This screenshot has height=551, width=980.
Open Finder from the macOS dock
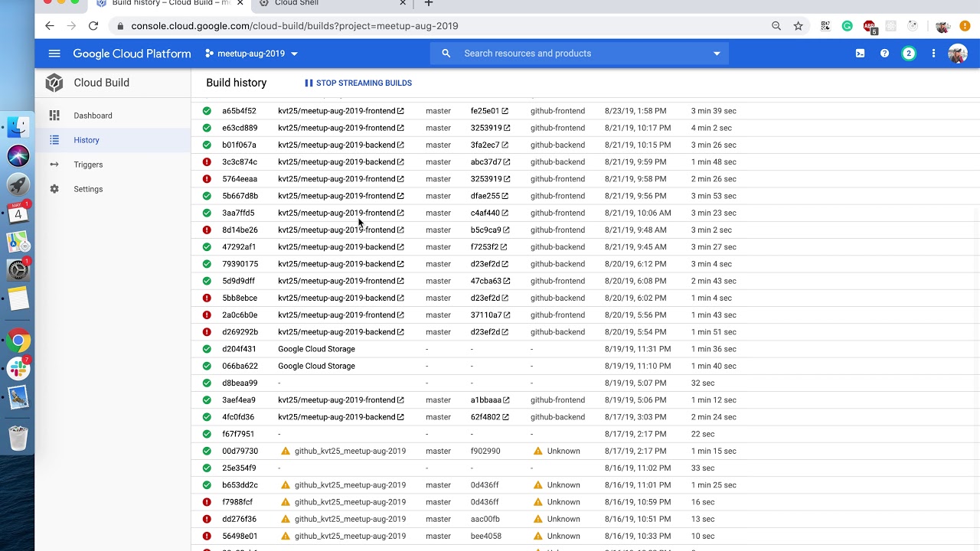point(18,127)
